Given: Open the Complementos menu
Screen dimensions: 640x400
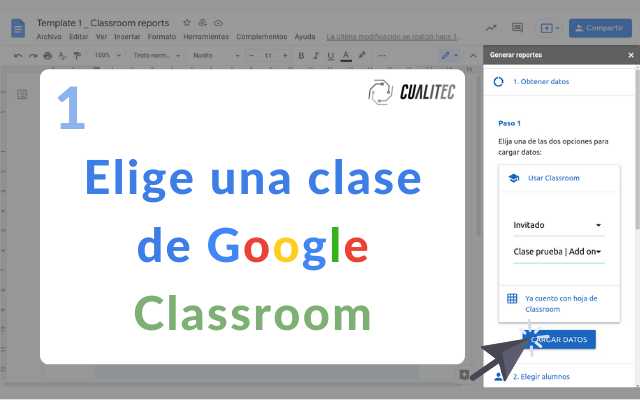Looking at the screenshot, I should click(x=262, y=37).
